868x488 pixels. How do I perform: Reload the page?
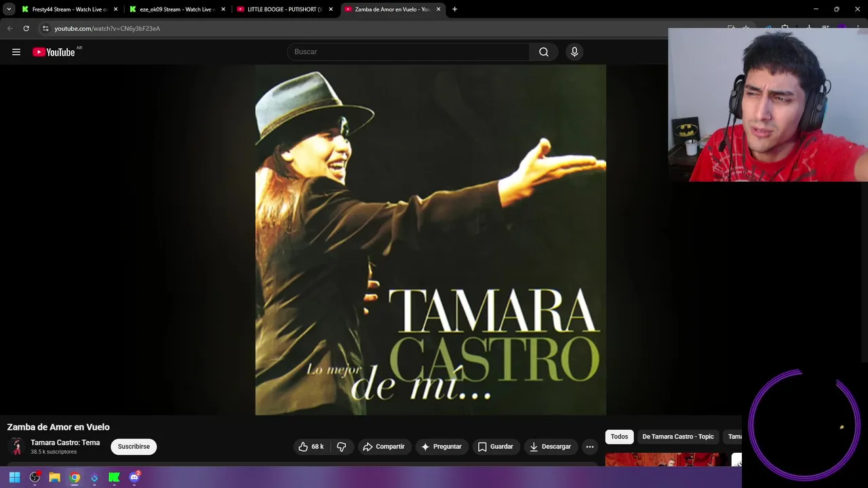[x=26, y=28]
